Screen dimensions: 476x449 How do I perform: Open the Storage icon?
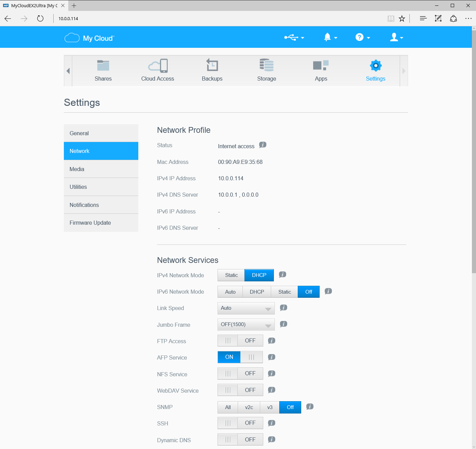pyautogui.click(x=266, y=65)
